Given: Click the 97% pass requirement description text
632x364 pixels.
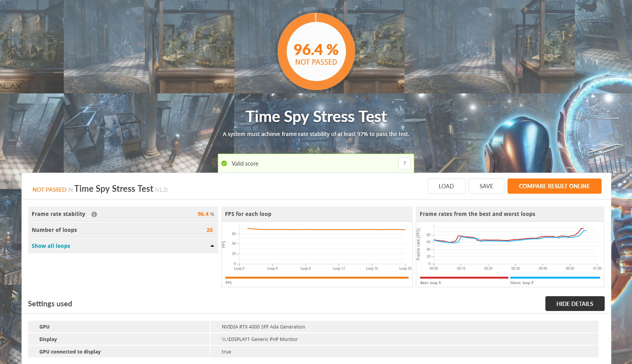Looking at the screenshot, I should click(316, 134).
